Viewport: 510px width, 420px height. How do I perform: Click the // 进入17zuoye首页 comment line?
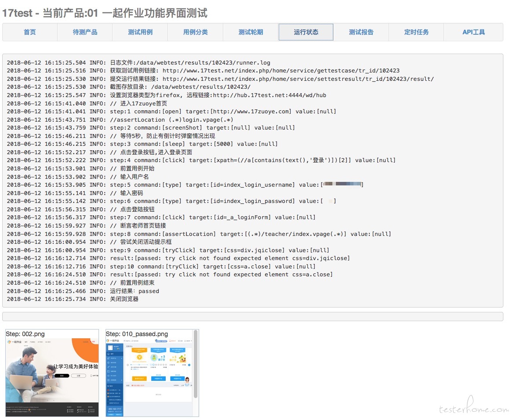point(87,103)
